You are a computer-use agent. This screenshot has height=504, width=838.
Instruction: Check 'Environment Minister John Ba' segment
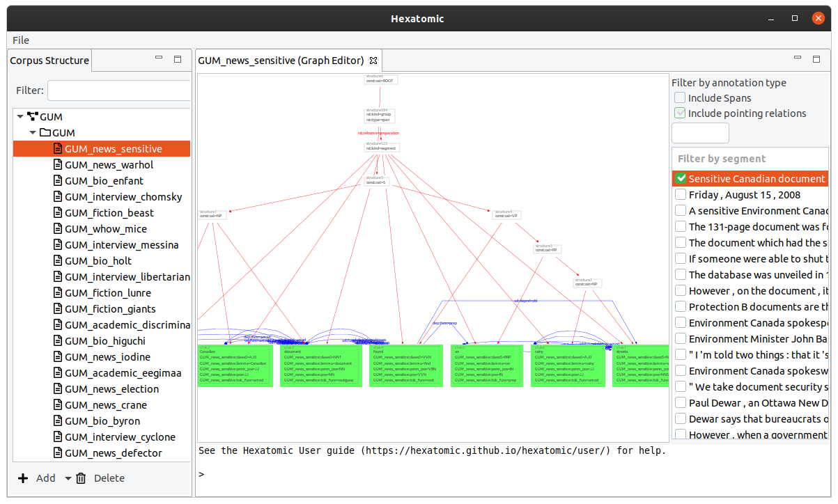(681, 339)
